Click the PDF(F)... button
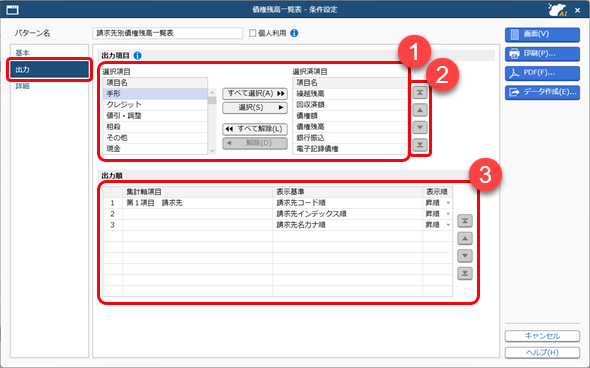 (x=542, y=73)
